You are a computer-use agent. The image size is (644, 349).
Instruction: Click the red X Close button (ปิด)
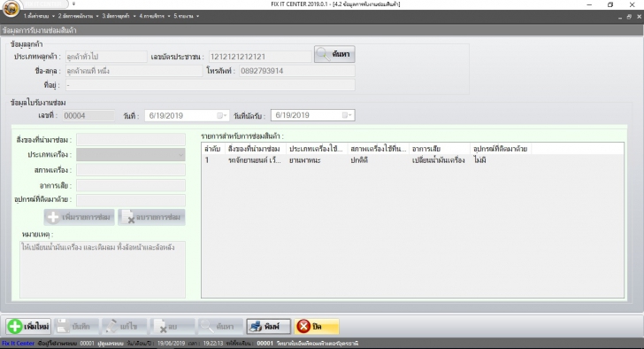(317, 326)
